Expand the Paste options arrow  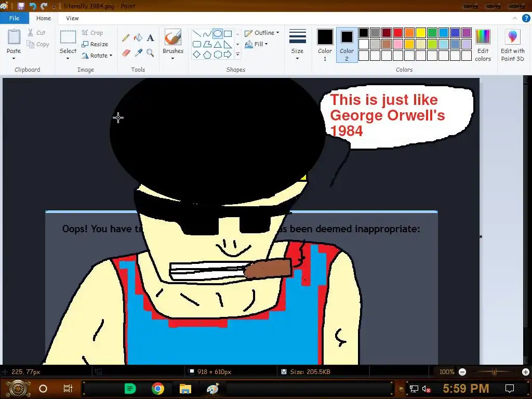pos(14,59)
